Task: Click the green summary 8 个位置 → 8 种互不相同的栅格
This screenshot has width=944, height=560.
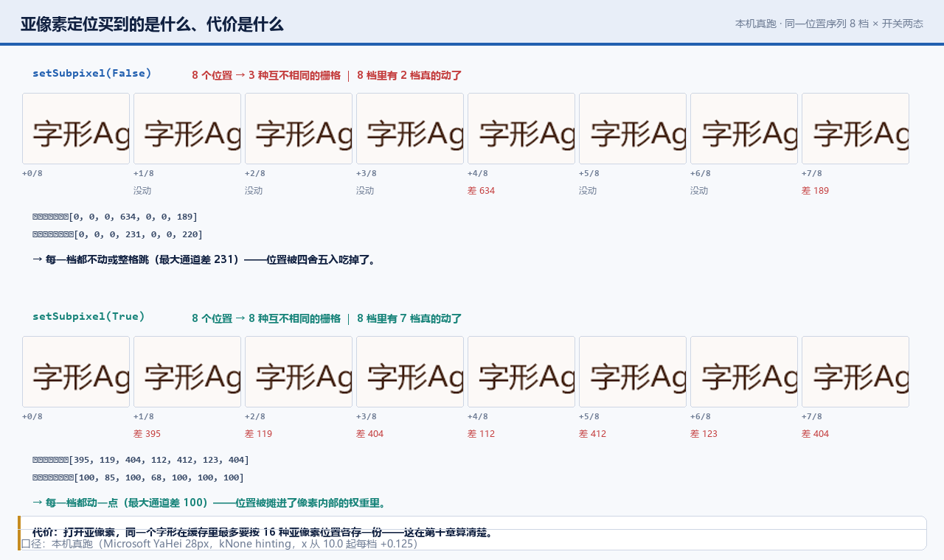Action: pyautogui.click(x=266, y=318)
